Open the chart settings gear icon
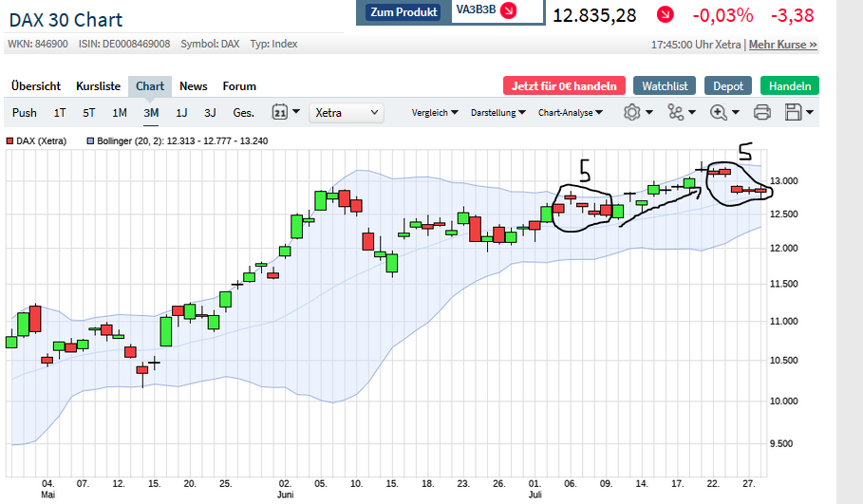 632,112
